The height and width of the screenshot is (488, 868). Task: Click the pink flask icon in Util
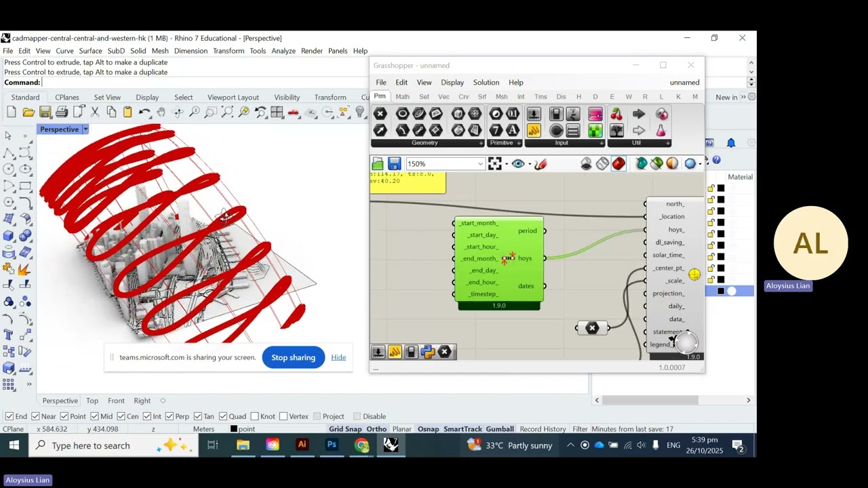pos(661,130)
